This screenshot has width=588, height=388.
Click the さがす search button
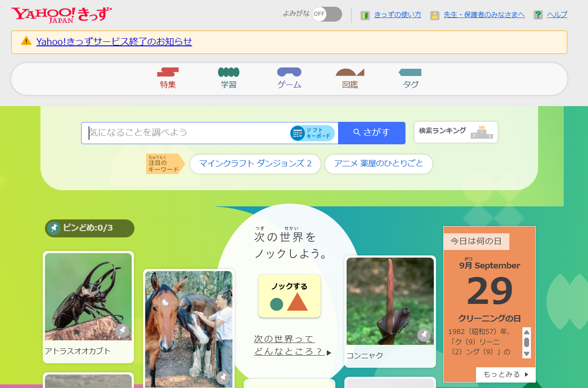(x=372, y=133)
